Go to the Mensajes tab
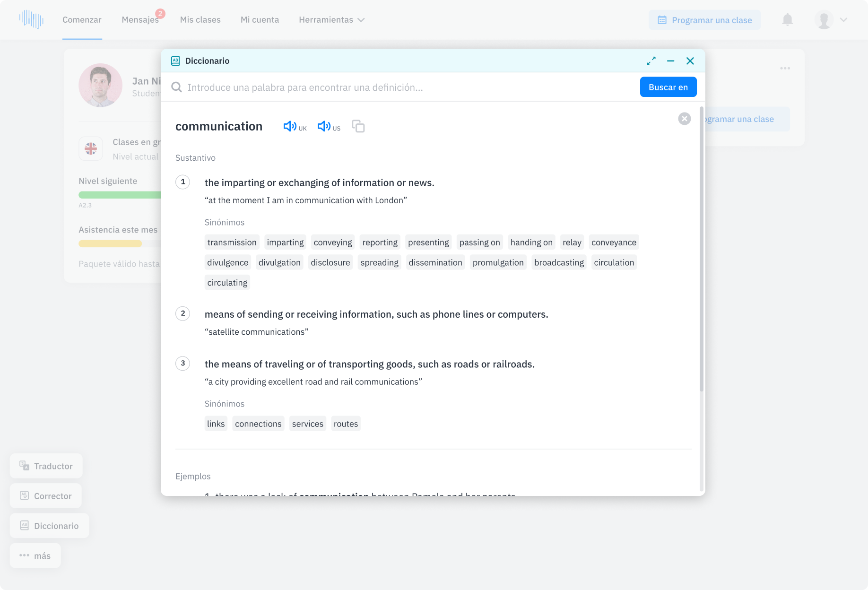The image size is (868, 590). tap(140, 20)
